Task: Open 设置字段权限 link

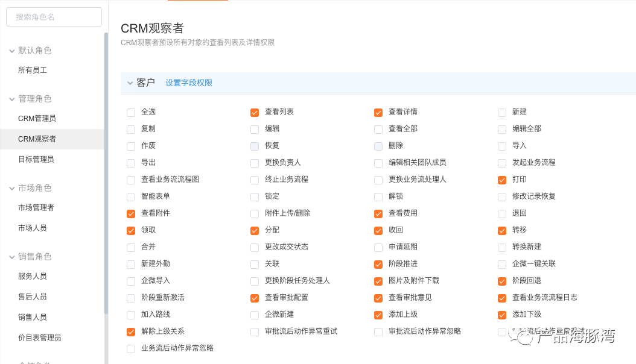Action: click(x=189, y=83)
